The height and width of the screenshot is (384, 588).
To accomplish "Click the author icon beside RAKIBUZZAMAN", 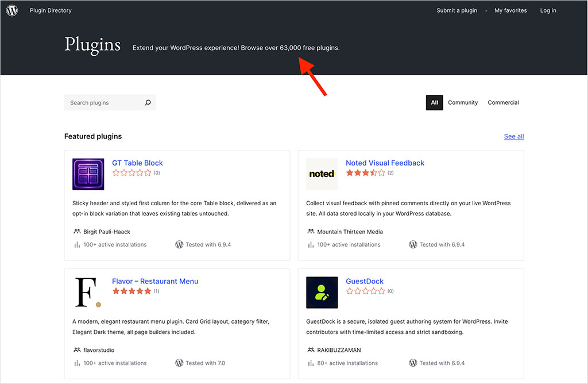I will (311, 350).
